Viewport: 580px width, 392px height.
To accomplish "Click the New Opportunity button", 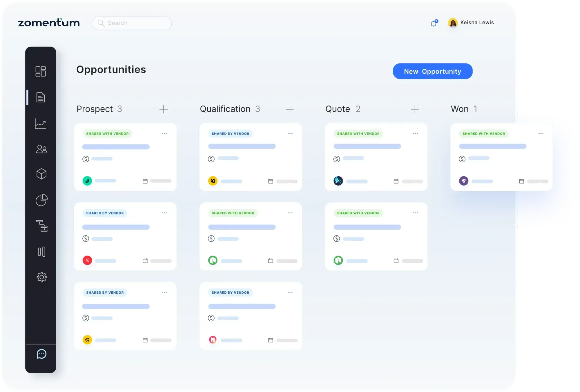I will point(432,71).
